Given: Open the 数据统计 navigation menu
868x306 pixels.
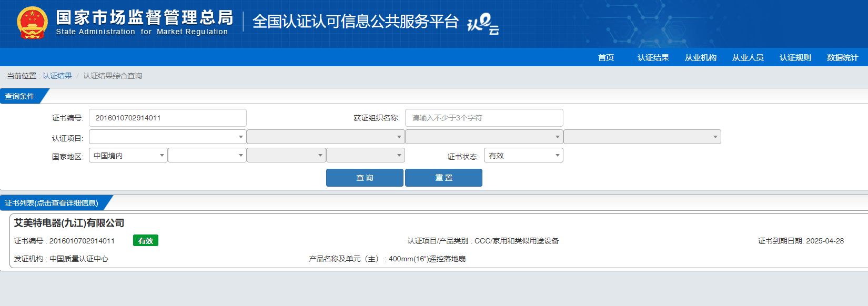Looking at the screenshot, I should pos(842,57).
